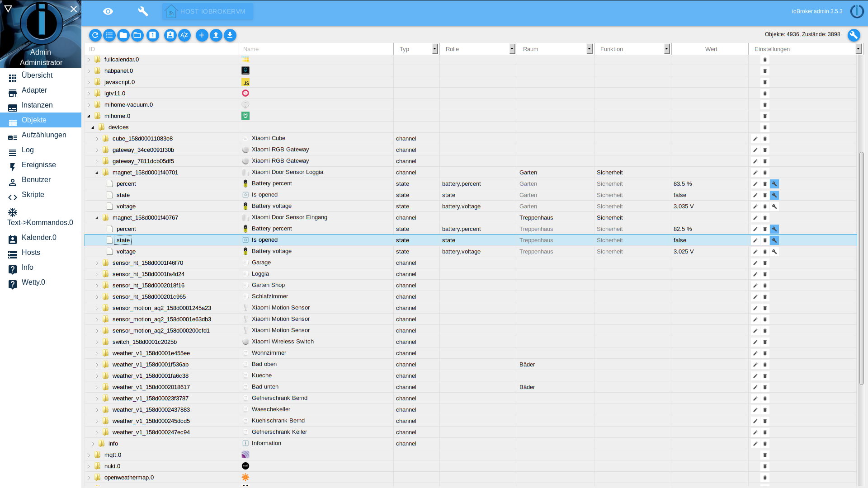The width and height of the screenshot is (868, 488).
Task: Delete the nuki.0 object
Action: (765, 466)
